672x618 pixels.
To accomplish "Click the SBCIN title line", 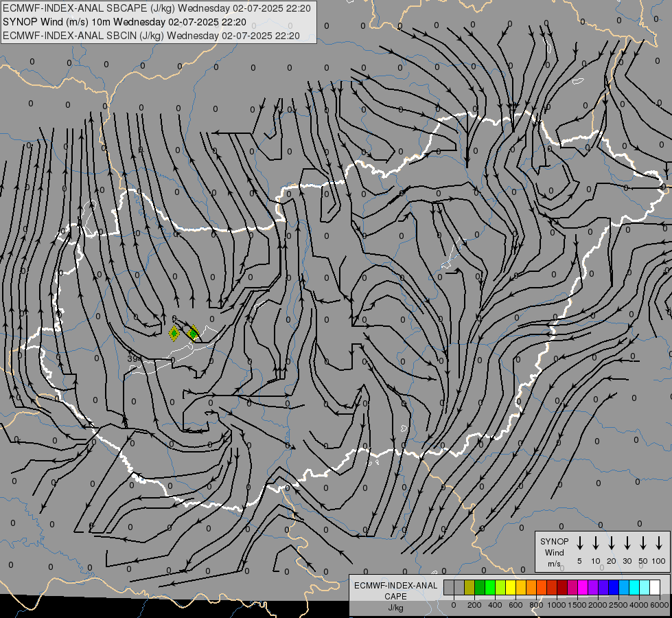I will pos(151,36).
